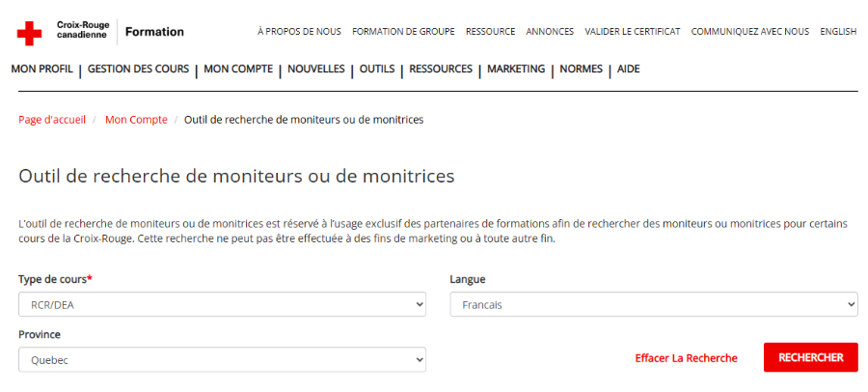Open the FORMATION DE GROUPE link

coord(403,32)
